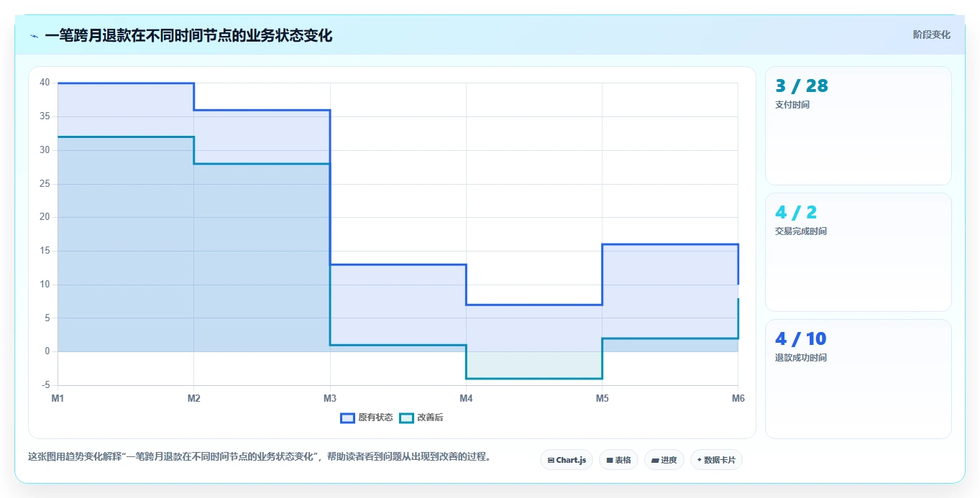This screenshot has width=980, height=498.
Task: Click the M2 axis label
Action: click(x=193, y=397)
